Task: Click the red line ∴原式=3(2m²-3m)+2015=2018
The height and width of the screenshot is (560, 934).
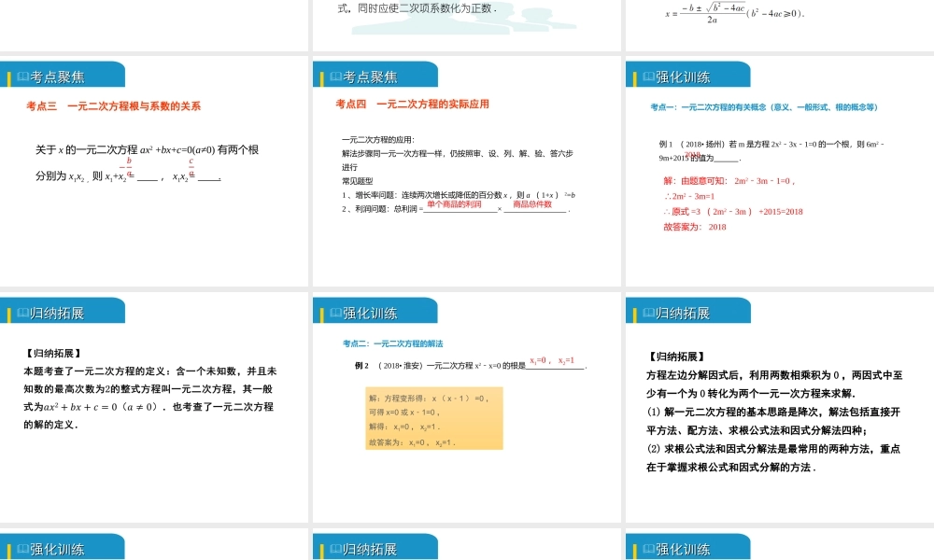Action: (x=732, y=211)
